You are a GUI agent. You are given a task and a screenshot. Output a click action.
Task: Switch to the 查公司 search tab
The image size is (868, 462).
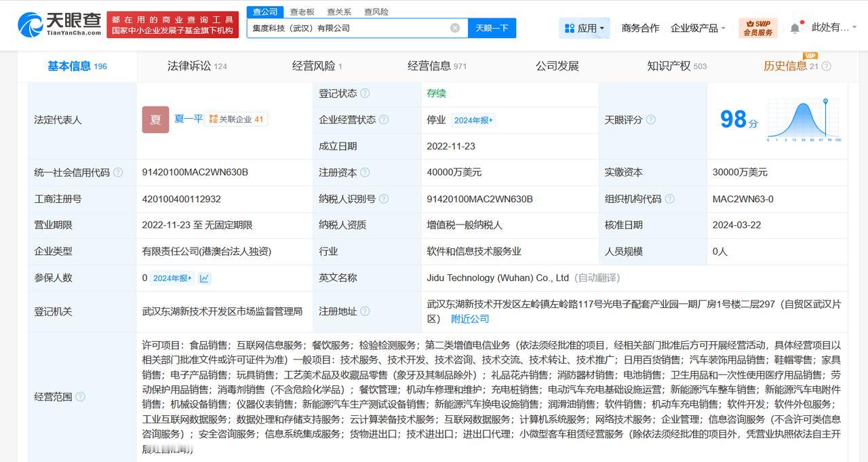pos(265,12)
